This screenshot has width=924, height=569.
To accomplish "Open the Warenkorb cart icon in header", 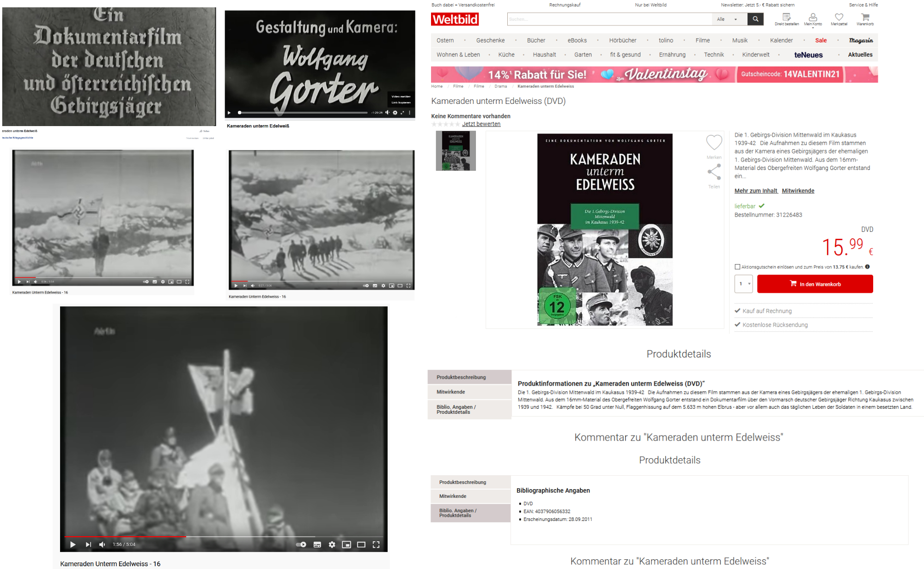I will tap(865, 18).
